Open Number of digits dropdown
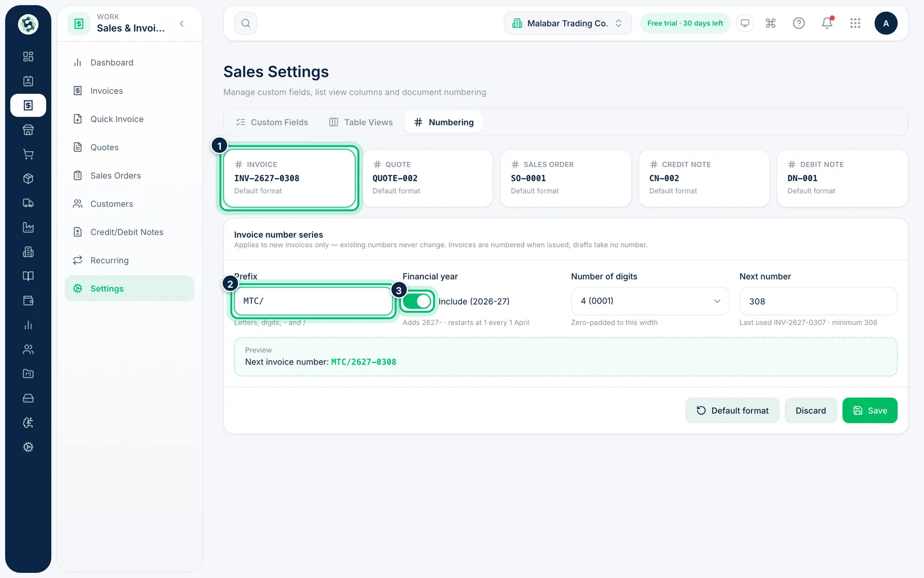This screenshot has width=924, height=578. [650, 301]
